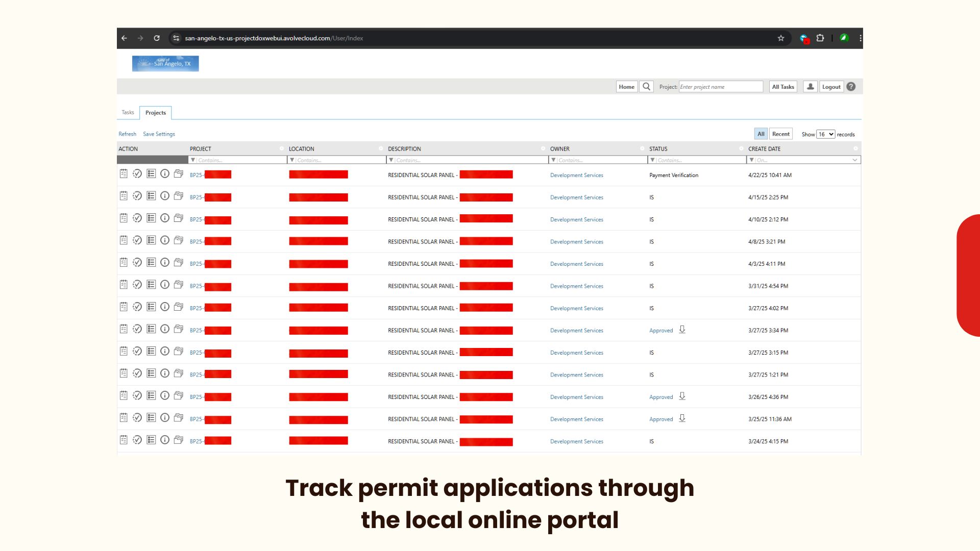The height and width of the screenshot is (551, 980).
Task: Click the Logout button
Action: click(831, 87)
